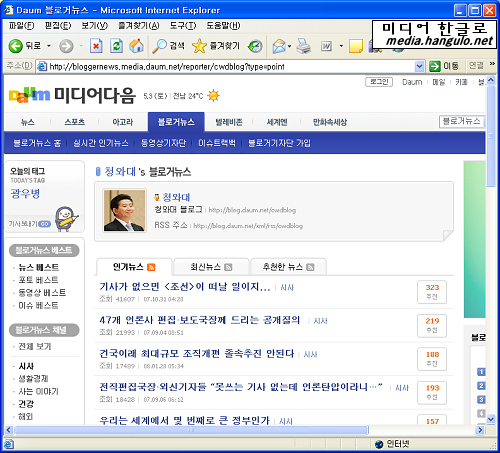Open Search with the magnifier icon
500x453 pixels.
[x=159, y=46]
